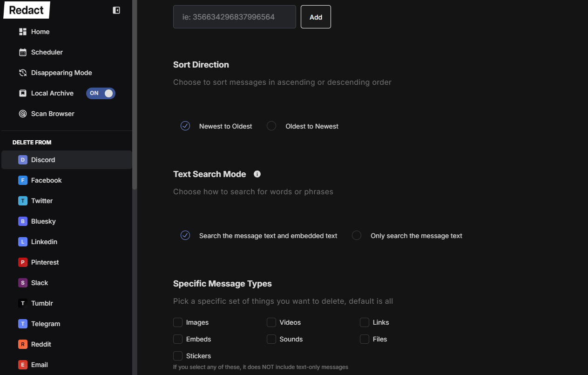Launch Scan Browser
The height and width of the screenshot is (375, 588).
(53, 114)
